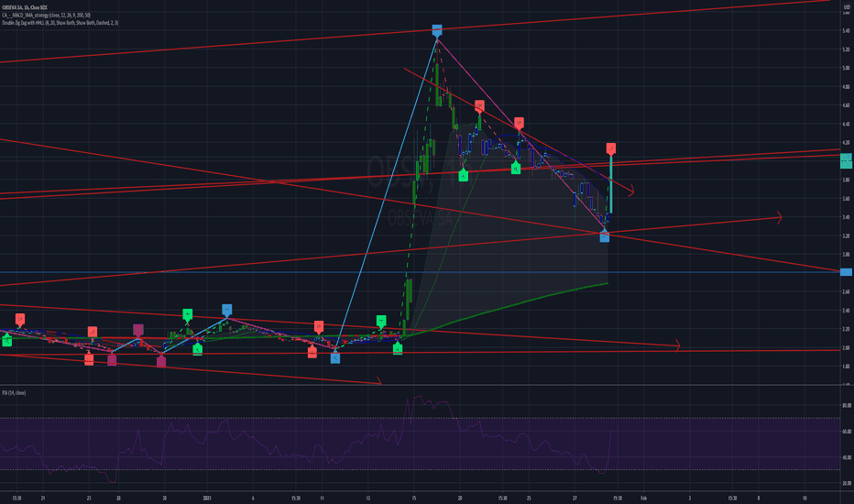This screenshot has height=504, width=854.
Task: Click the green current price label on price axis
Action: (846, 160)
